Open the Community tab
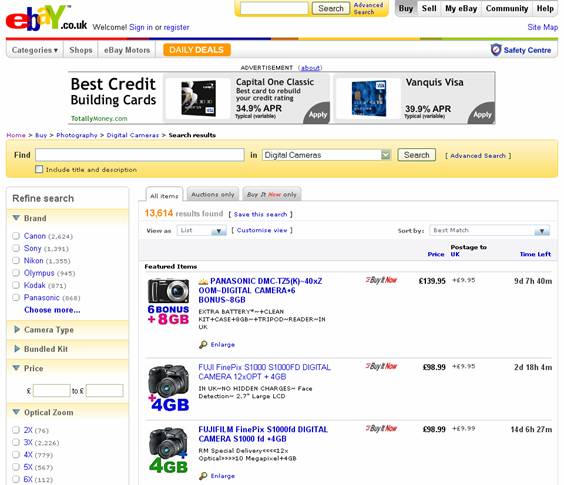The height and width of the screenshot is (485, 564). (x=507, y=9)
